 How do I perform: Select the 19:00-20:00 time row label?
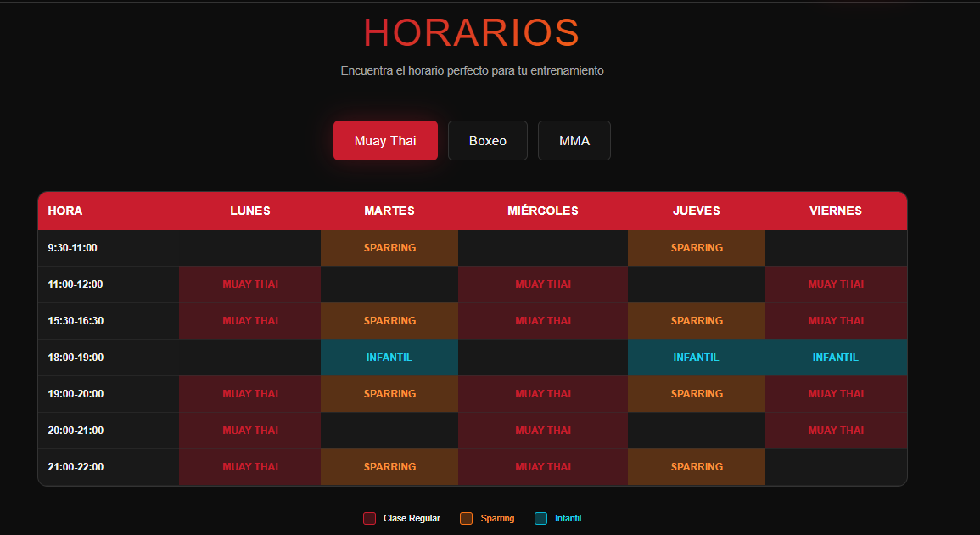(76, 393)
